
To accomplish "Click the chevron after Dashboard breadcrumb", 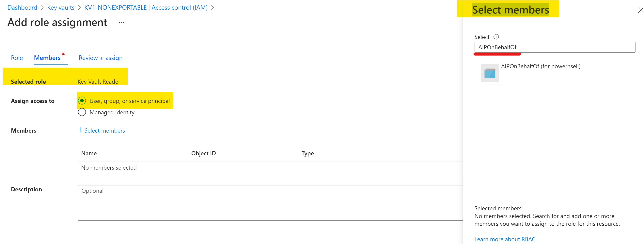I will pos(42,8).
